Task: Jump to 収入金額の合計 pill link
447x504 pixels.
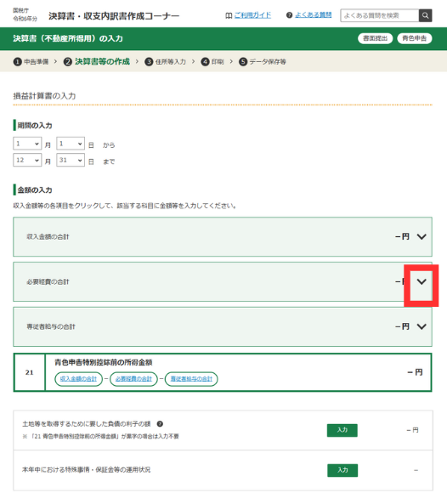Action: (x=78, y=379)
